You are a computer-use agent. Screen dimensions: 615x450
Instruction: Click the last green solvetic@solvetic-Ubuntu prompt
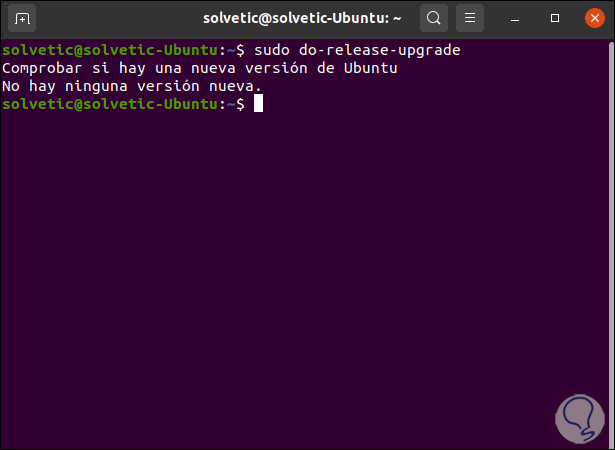pyautogui.click(x=110, y=104)
